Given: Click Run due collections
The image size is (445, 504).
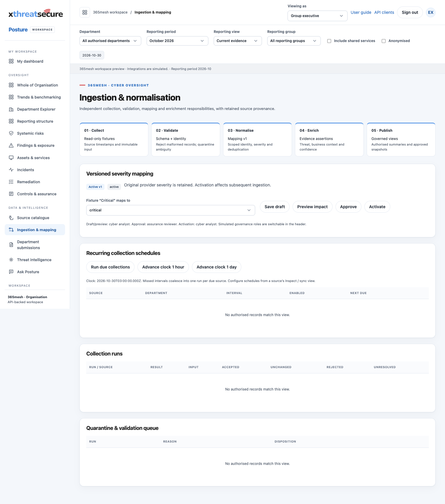Looking at the screenshot, I should pyautogui.click(x=110, y=267).
